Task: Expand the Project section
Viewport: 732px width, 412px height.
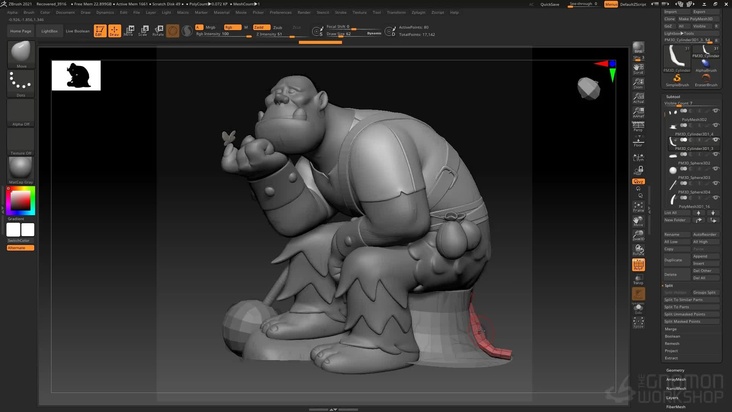Action: point(671,351)
